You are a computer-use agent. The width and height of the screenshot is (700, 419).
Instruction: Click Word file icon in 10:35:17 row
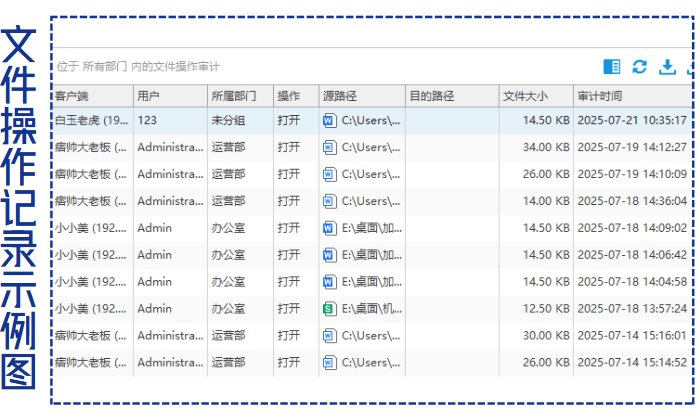click(x=329, y=120)
